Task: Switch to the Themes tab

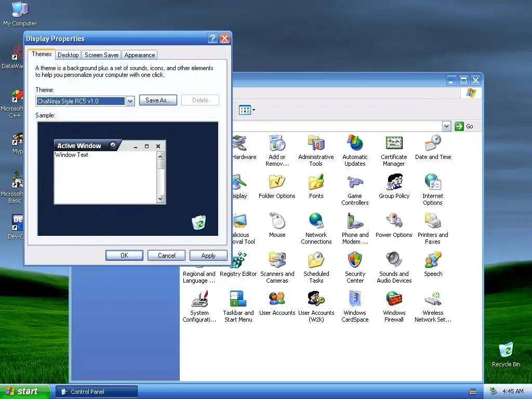Action: [x=42, y=54]
